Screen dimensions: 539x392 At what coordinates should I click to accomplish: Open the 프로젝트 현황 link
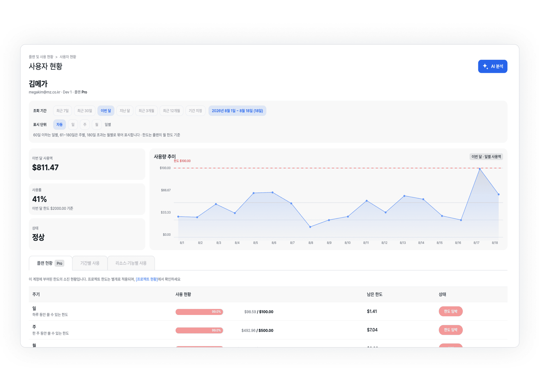coord(147,279)
